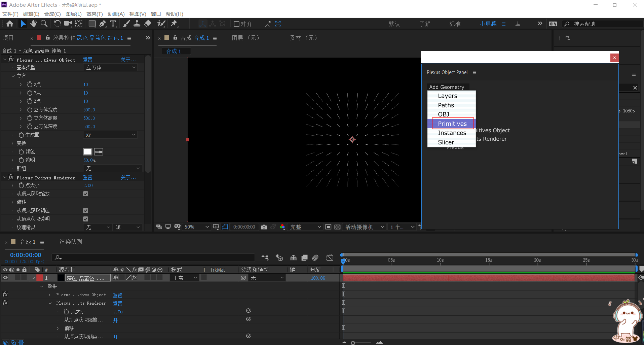Toggle visibility of the 深色 品蓝色 layer
The height and width of the screenshot is (345, 644).
coord(5,277)
